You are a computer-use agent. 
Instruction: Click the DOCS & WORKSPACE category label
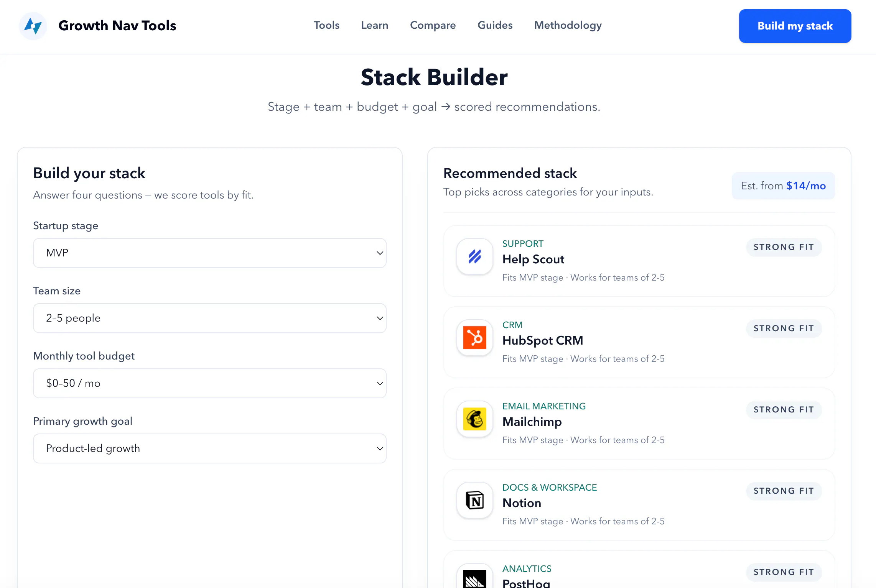point(550,488)
